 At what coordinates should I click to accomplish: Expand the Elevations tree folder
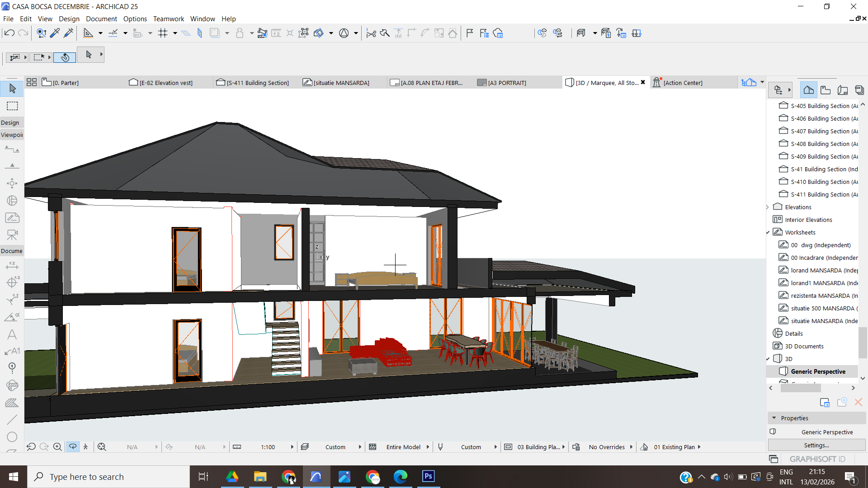point(768,207)
